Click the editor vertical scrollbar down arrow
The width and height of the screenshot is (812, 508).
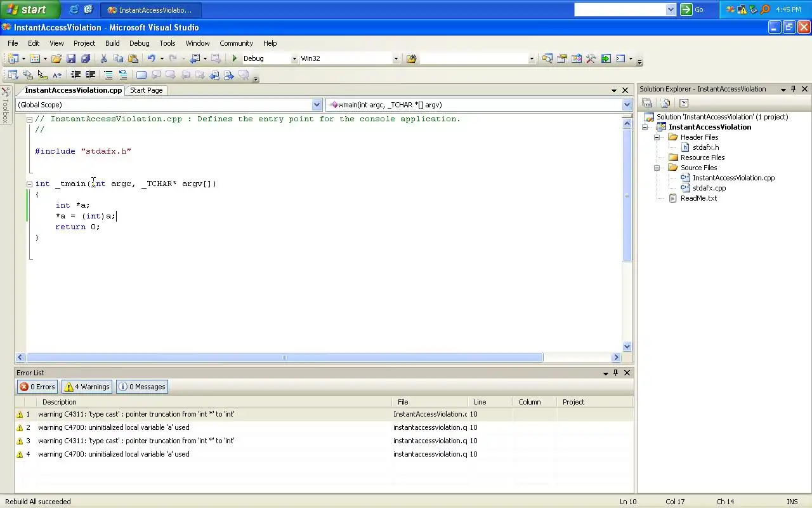coord(627,347)
